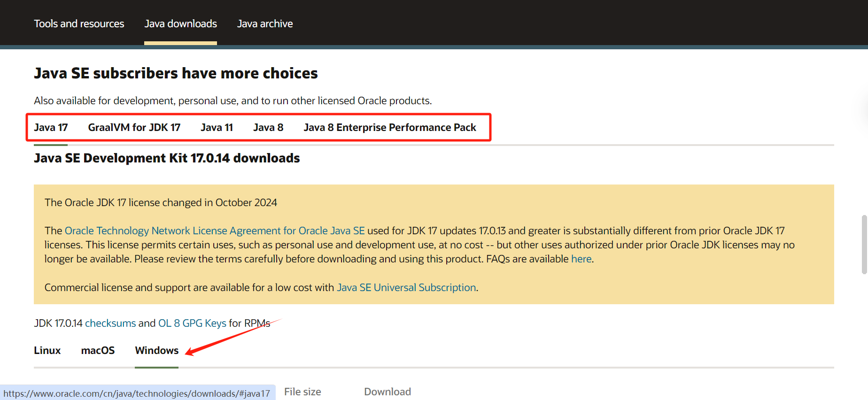Switch to the macOS platform tab

tap(98, 351)
